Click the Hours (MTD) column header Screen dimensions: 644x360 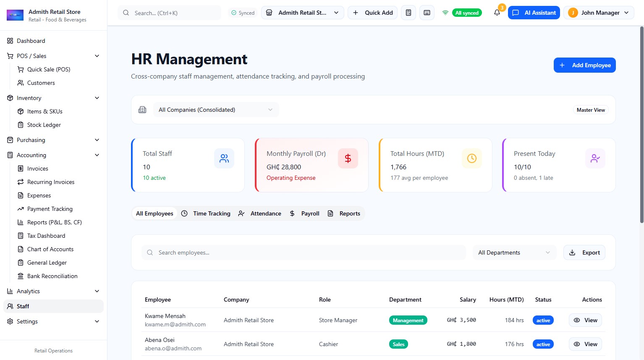tap(506, 300)
